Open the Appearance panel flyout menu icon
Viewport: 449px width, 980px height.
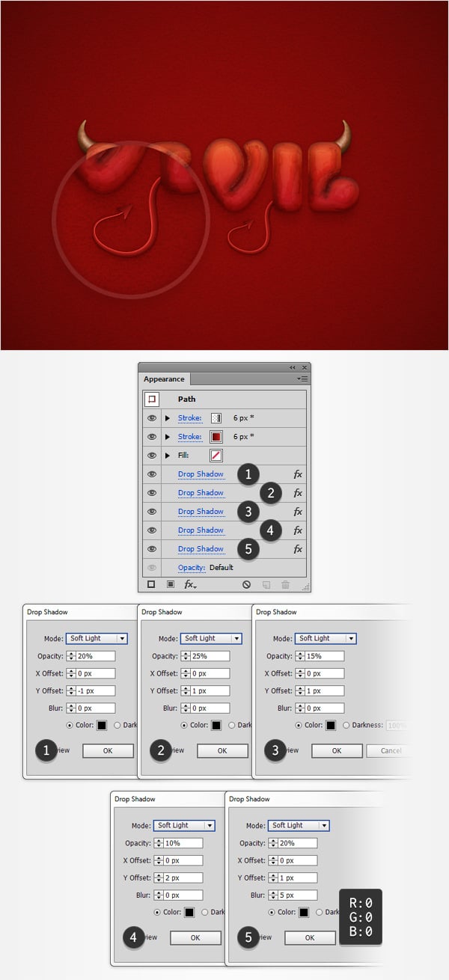tap(303, 379)
